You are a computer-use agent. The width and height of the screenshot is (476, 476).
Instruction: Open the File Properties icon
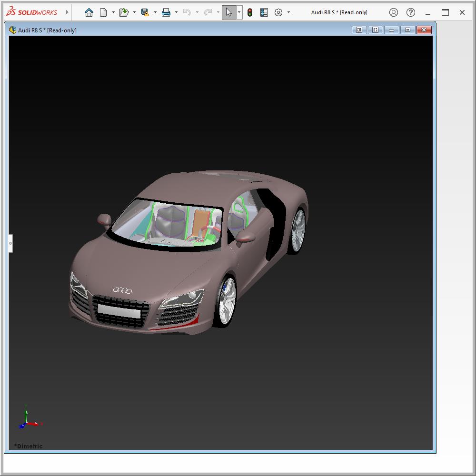264,12
